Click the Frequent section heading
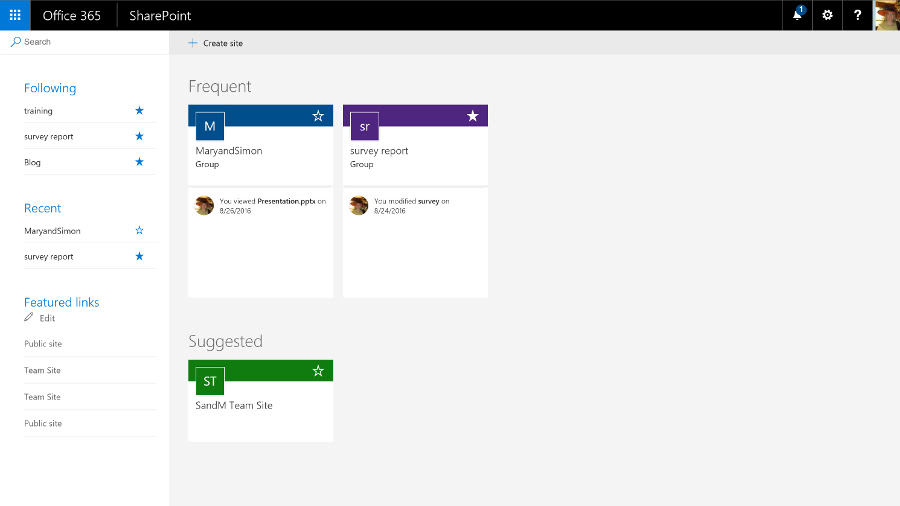The height and width of the screenshot is (506, 900). (x=220, y=87)
